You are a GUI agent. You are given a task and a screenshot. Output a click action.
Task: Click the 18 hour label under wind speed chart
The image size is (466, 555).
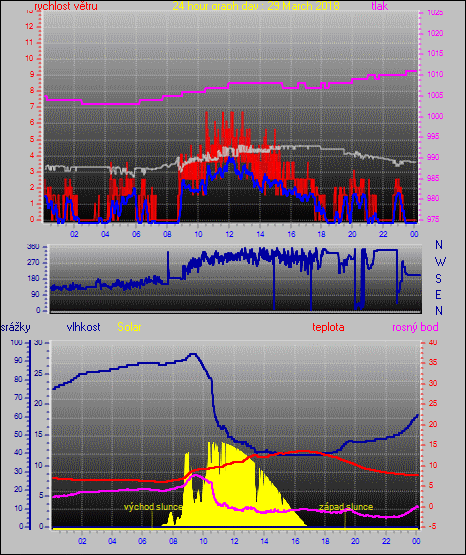coord(321,234)
